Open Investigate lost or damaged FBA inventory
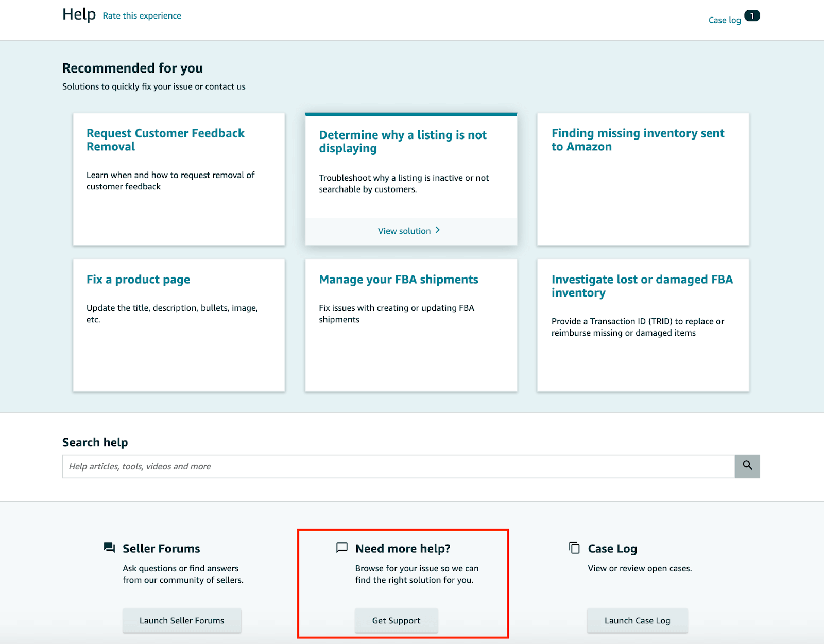Viewport: 824px width, 644px height. tap(642, 286)
